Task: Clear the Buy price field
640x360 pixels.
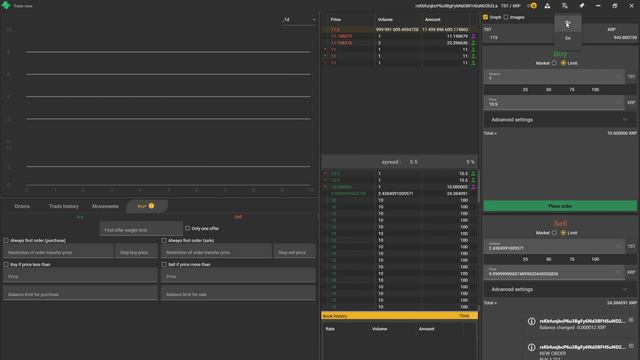Action: click(x=618, y=102)
